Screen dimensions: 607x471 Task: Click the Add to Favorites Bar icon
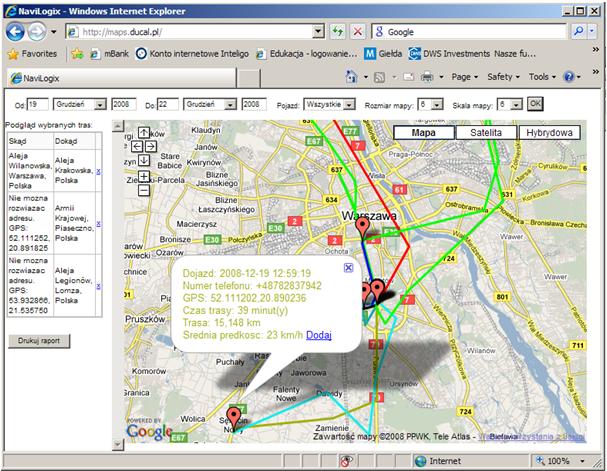77,54
